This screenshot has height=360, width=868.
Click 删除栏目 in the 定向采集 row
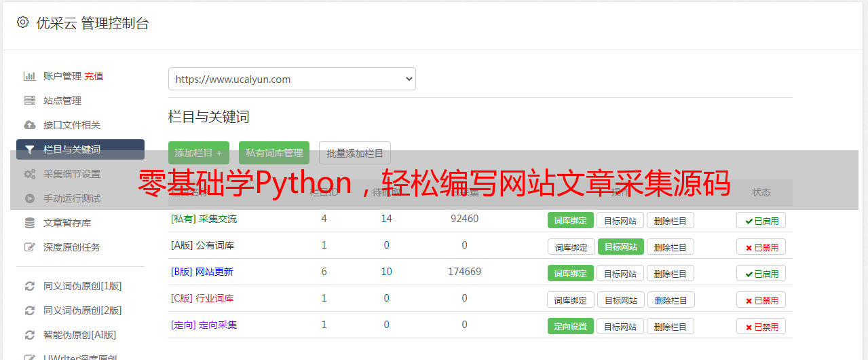click(670, 326)
